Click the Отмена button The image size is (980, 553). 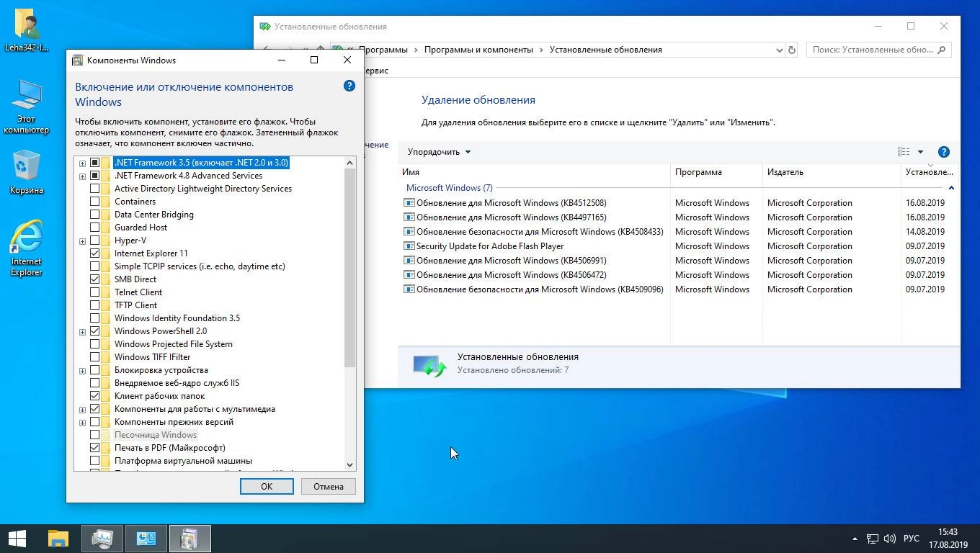click(329, 487)
